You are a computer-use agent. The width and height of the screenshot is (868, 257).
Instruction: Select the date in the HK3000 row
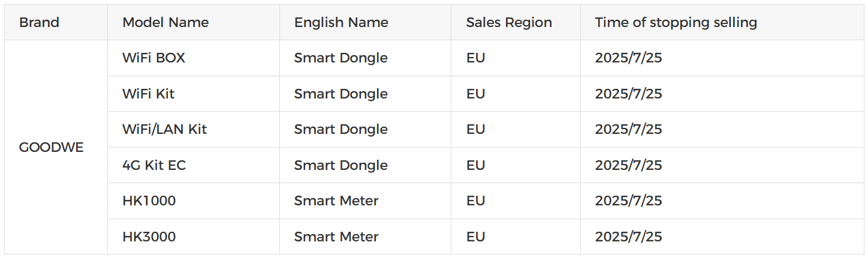(628, 237)
